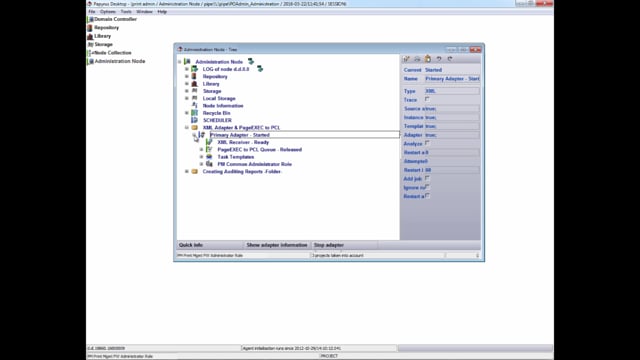Expand the LOG of node branch
This screenshot has width=640, height=360.
click(187, 69)
